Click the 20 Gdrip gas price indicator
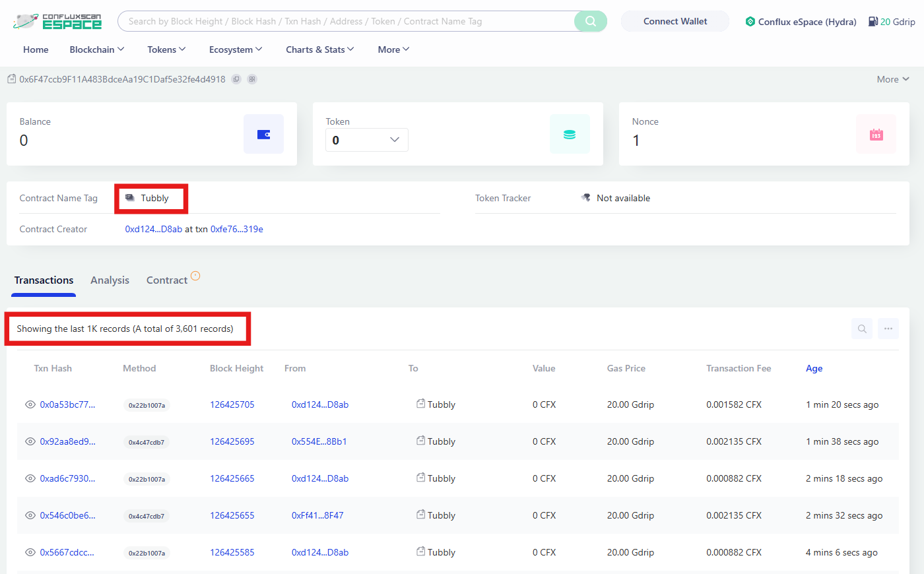 click(x=892, y=22)
